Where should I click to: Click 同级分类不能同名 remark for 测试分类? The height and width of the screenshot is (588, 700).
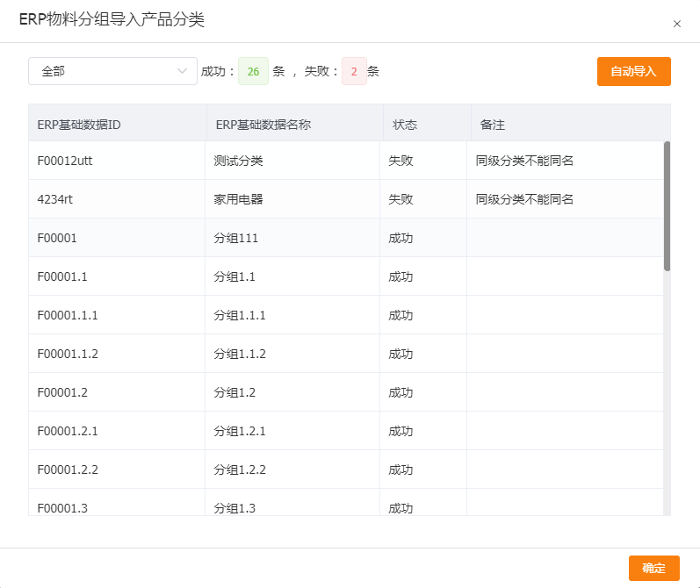tap(524, 161)
